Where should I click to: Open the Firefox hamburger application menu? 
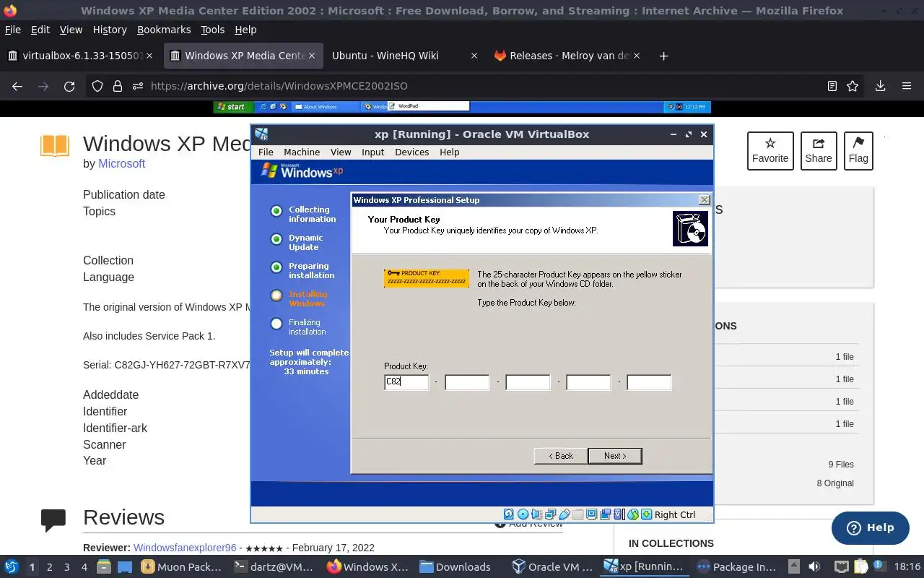907,86
